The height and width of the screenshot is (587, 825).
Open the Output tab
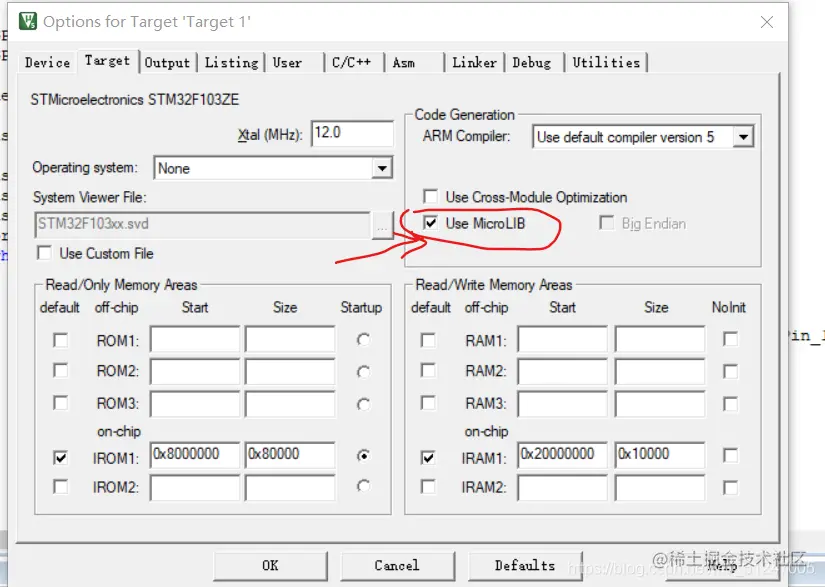(167, 63)
